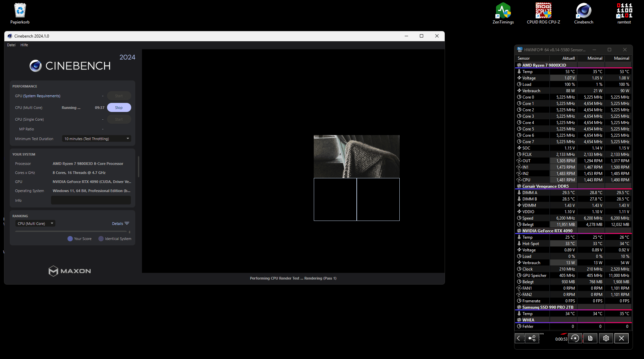
Task: Open the Details link in Ranking
Action: [117, 224]
